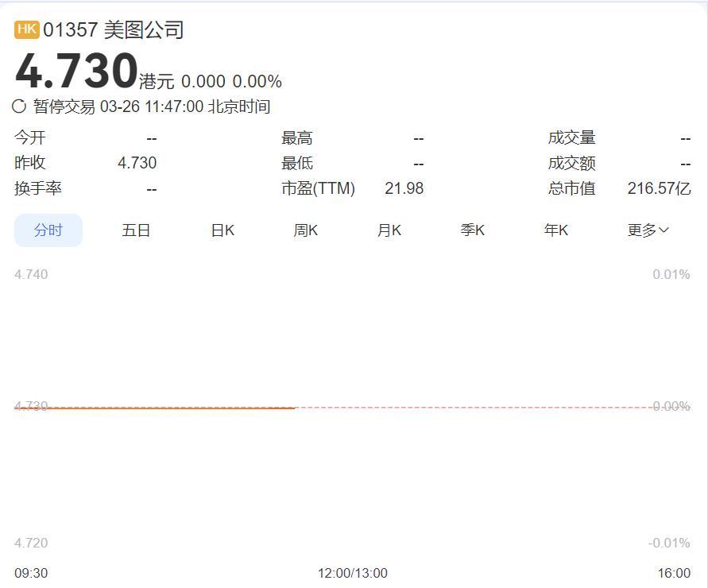Viewport: 708px width, 588px height.
Task: Expand the 更多 chart options dropdown
Action: coord(647,229)
